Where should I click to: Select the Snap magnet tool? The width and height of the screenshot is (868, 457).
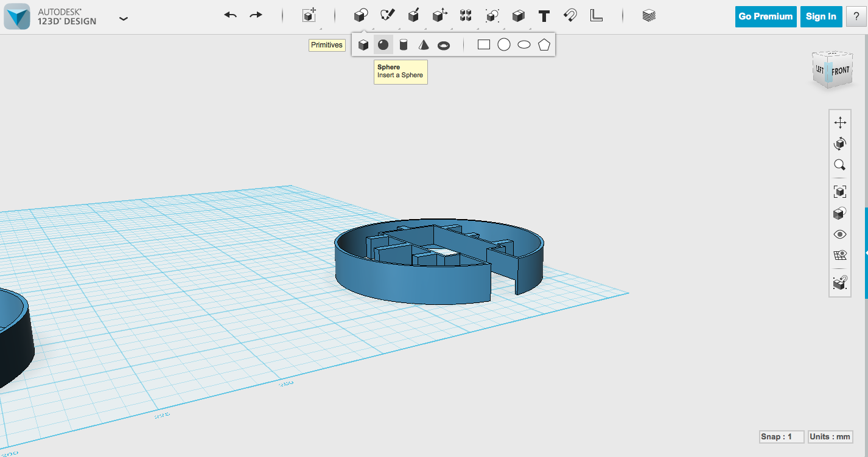click(x=570, y=16)
